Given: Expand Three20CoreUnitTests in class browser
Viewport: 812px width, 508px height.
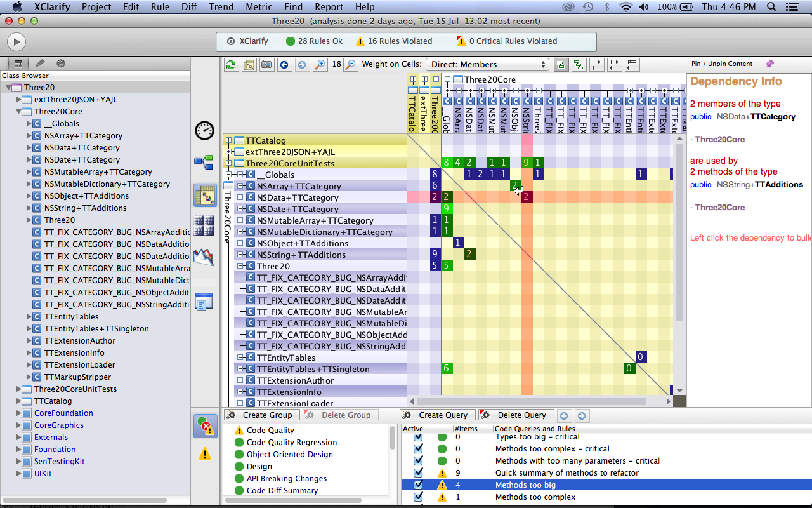Looking at the screenshot, I should [19, 389].
